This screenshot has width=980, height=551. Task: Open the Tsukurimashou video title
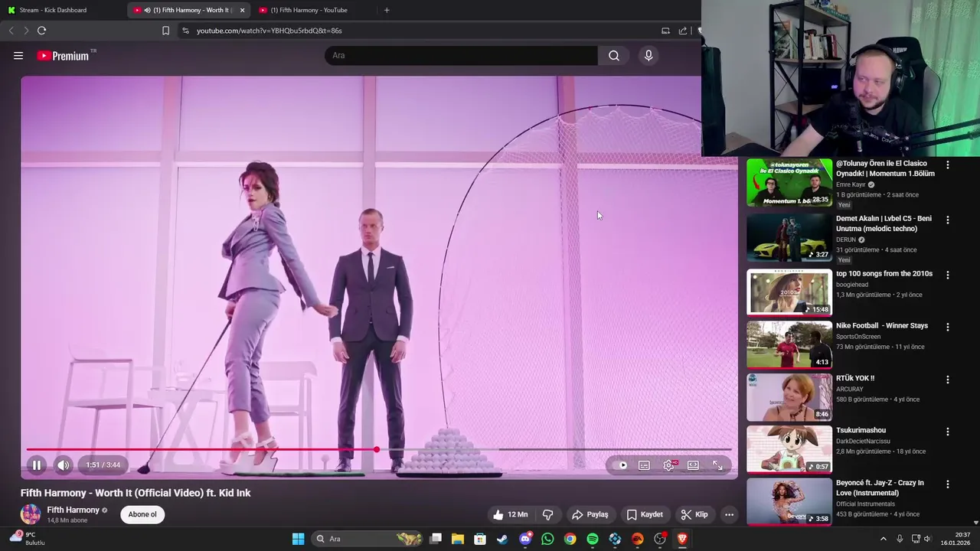coord(861,431)
